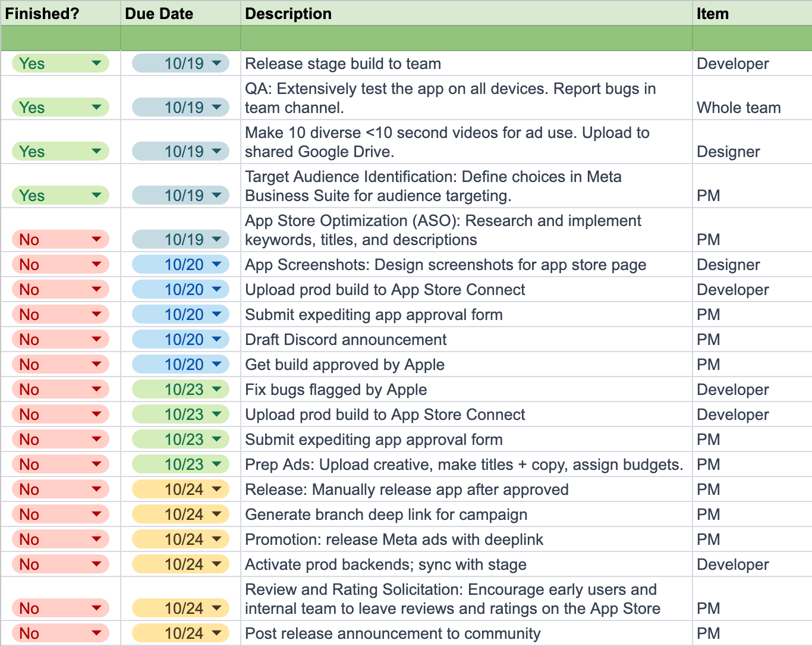Select "Release: Manually release app after approved" cell

[467, 490]
